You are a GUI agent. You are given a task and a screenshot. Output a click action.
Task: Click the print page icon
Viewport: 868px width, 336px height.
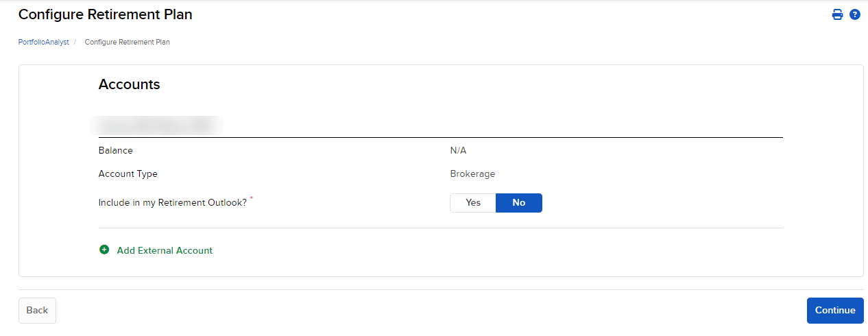pos(837,14)
